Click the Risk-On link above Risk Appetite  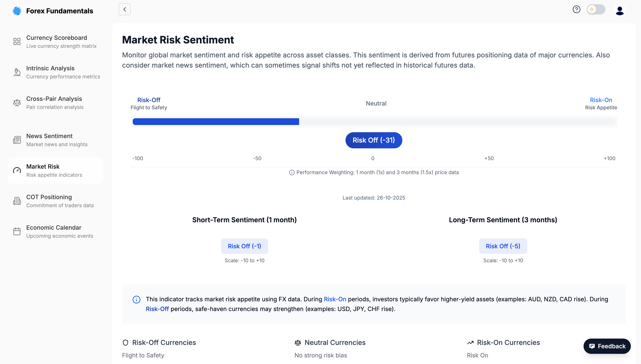tap(601, 100)
